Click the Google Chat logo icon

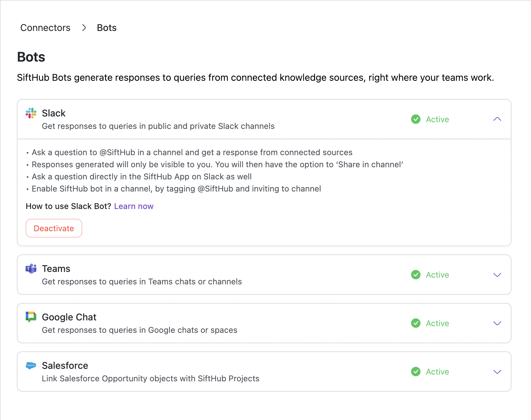(31, 317)
